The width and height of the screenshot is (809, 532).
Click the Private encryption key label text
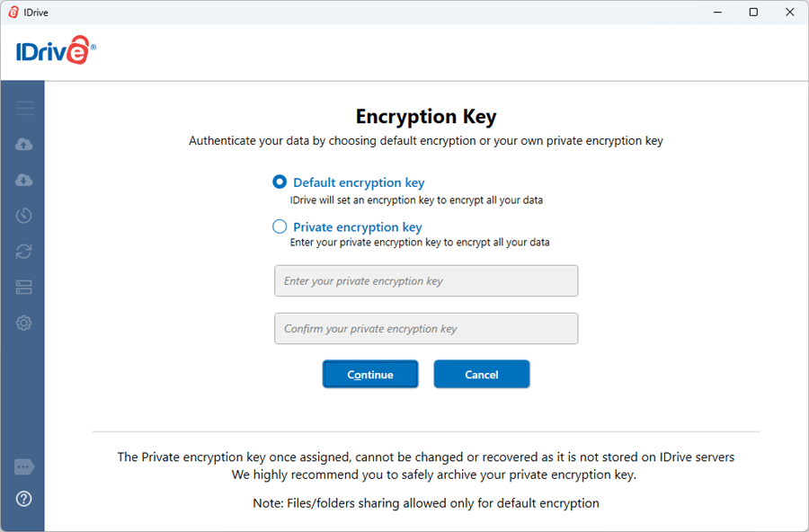(358, 227)
